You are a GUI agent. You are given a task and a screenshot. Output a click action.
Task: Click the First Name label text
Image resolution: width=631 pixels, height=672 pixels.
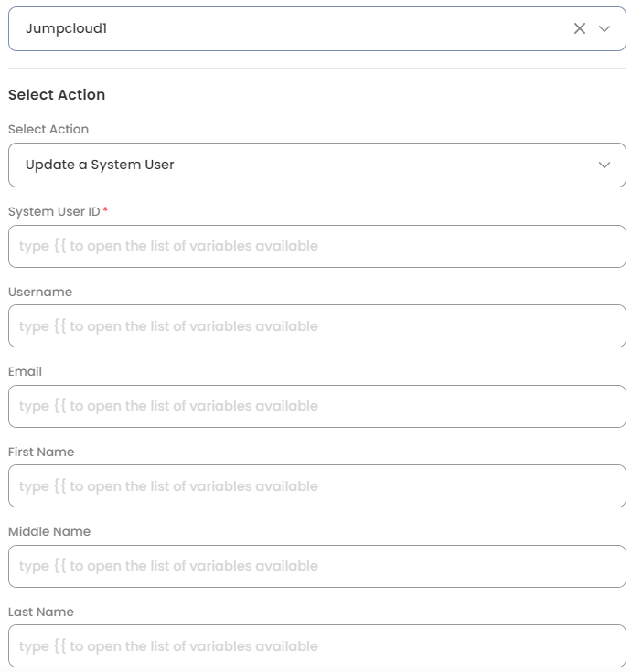41,452
